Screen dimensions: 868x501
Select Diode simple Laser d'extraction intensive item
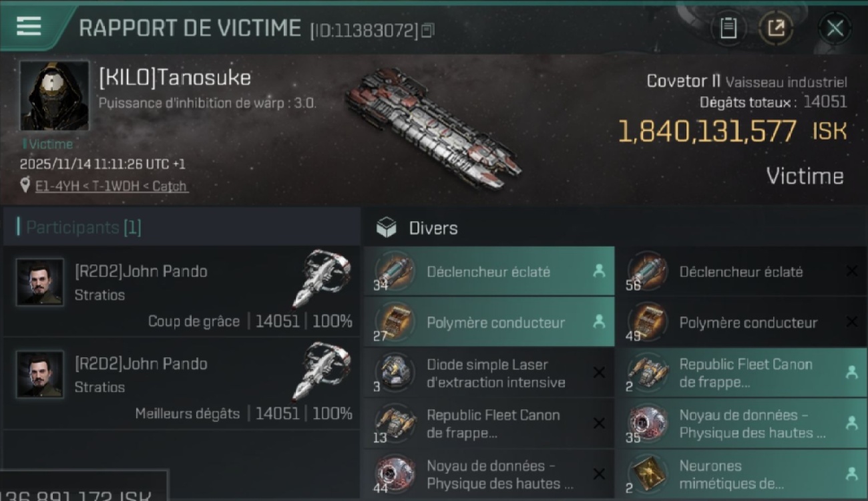tap(489, 373)
